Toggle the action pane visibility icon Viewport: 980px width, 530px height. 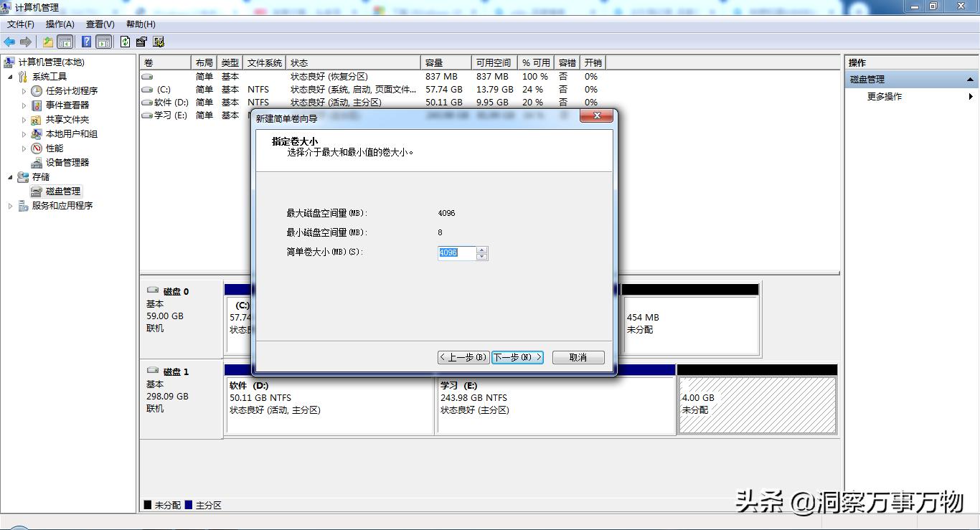103,42
